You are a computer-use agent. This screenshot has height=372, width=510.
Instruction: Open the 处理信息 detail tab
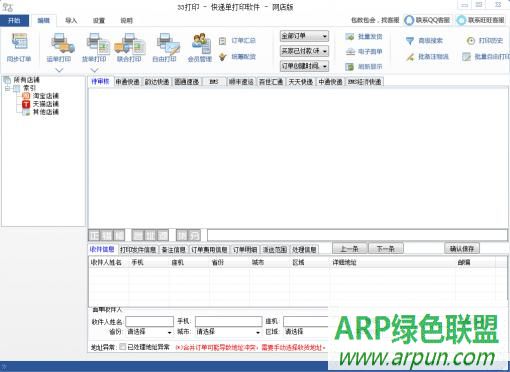304,250
